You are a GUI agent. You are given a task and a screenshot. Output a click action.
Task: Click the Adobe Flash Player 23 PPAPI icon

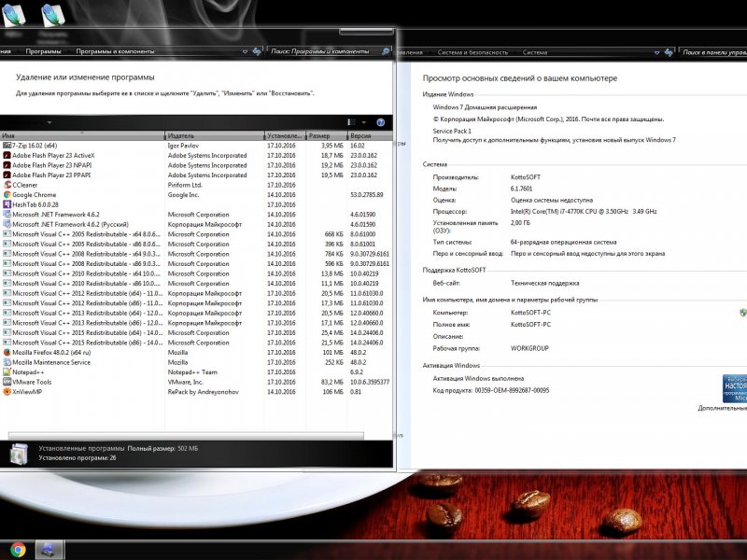click(7, 175)
